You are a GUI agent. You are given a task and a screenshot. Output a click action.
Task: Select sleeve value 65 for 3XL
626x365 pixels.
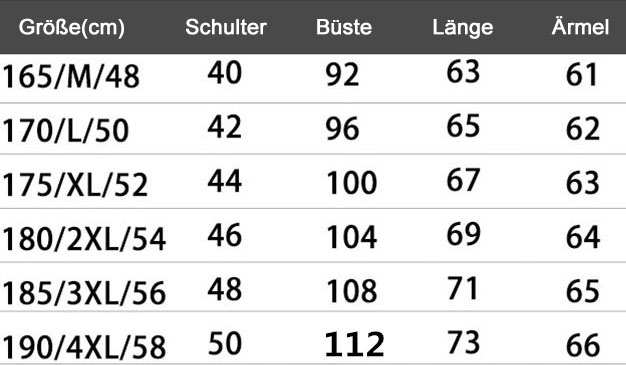pyautogui.click(x=583, y=291)
